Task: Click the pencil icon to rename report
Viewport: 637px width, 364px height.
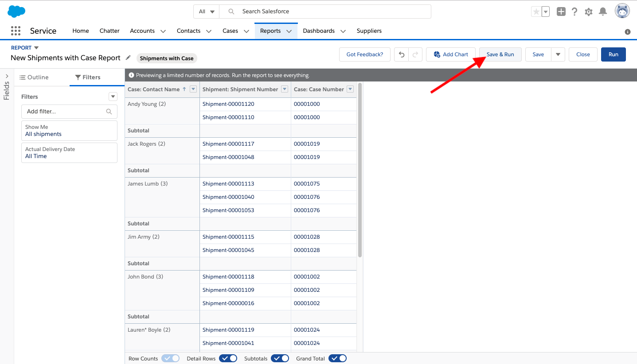Action: pos(128,58)
